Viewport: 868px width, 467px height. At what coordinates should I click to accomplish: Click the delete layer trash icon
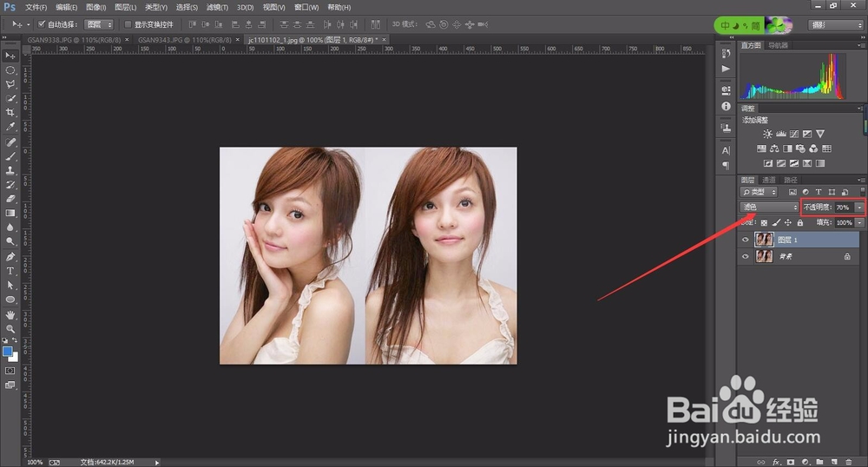[x=848, y=462]
